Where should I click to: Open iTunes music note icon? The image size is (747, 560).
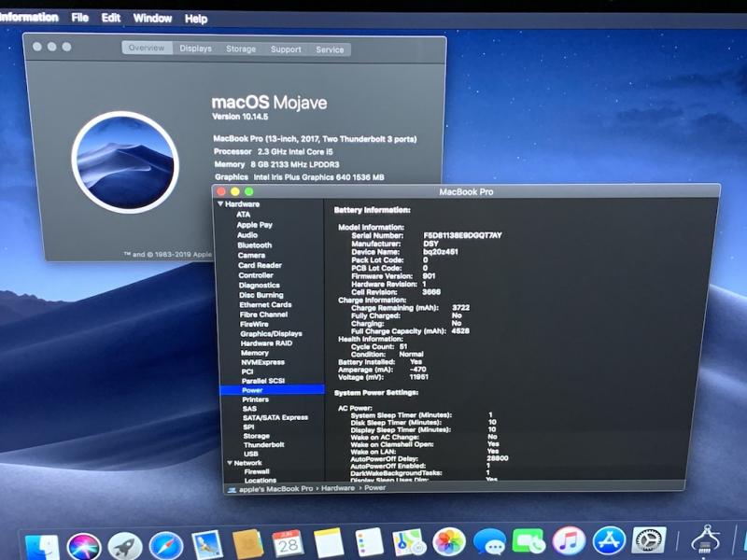pos(569,541)
